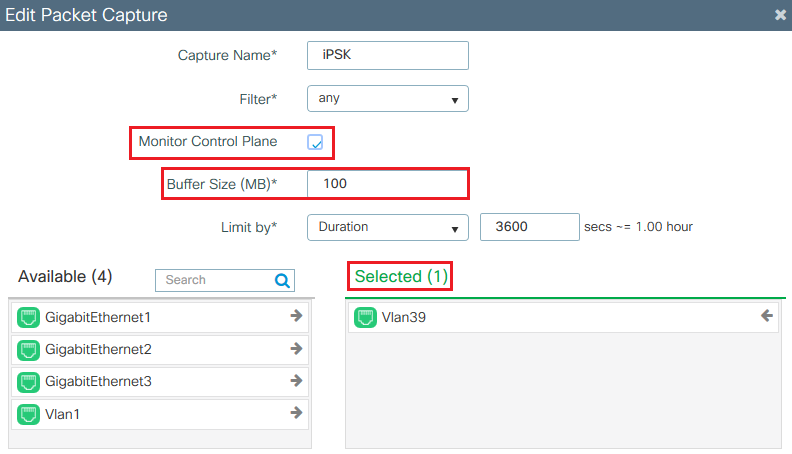Screen dimensions: 792x454
Task: Focus the Buffer Size input field
Action: click(x=387, y=184)
